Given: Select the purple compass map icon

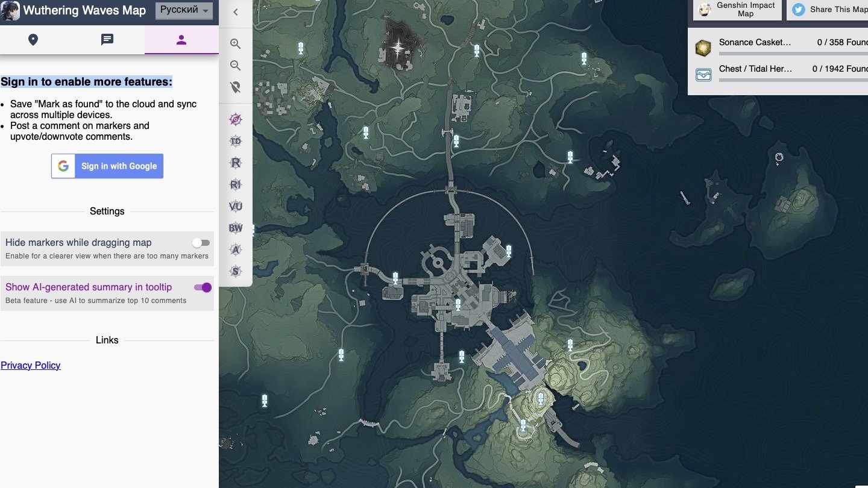Looking at the screenshot, I should click(x=236, y=119).
